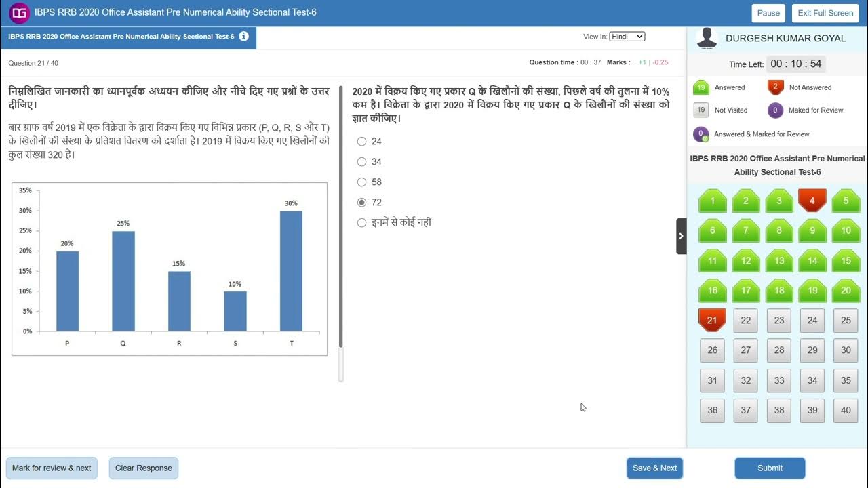
Task: Open the View In language dropdown
Action: 627,37
